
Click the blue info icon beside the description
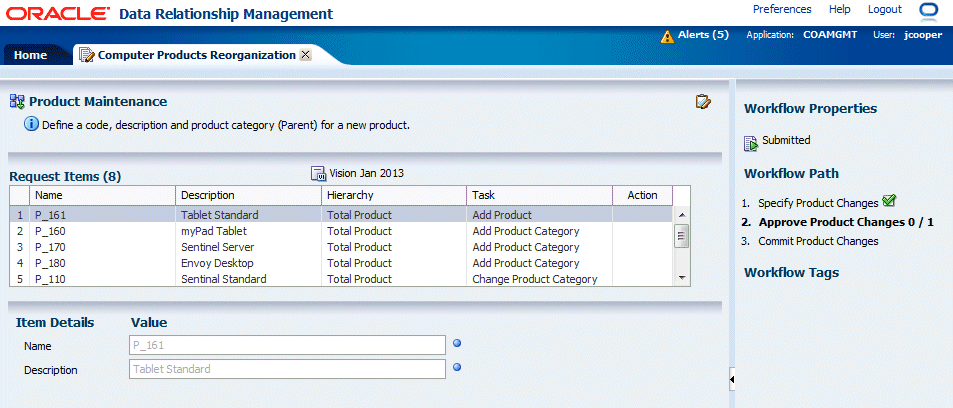tap(32, 125)
